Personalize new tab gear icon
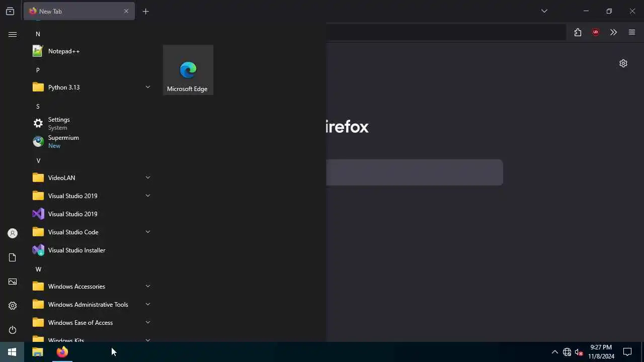The height and width of the screenshot is (362, 644). click(x=623, y=63)
